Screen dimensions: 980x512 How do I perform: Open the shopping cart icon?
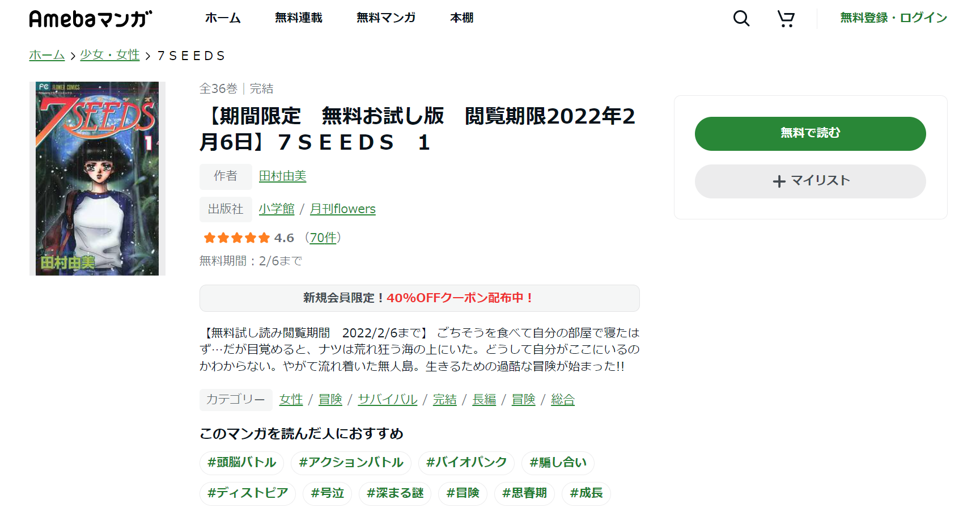pyautogui.click(x=786, y=18)
